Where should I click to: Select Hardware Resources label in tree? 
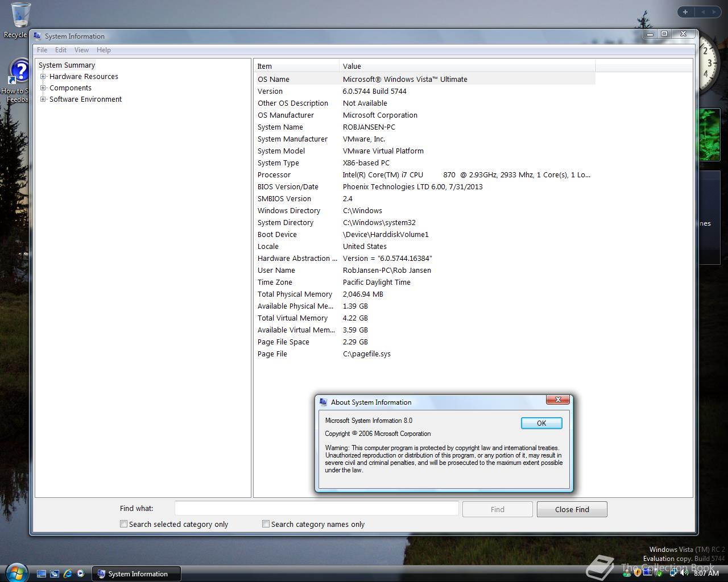tap(84, 76)
